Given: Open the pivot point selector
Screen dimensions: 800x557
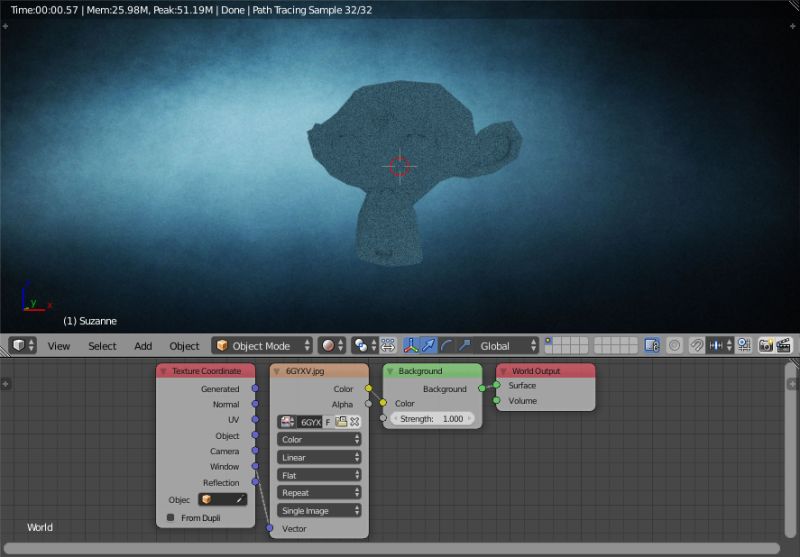Looking at the screenshot, I should (x=364, y=345).
